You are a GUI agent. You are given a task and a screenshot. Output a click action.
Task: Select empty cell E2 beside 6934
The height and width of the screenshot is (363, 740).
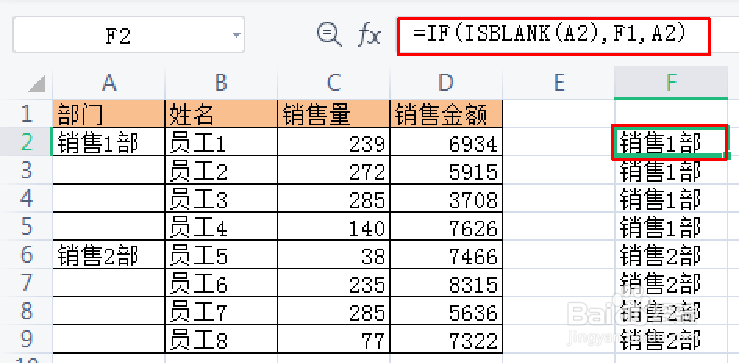tap(559, 142)
